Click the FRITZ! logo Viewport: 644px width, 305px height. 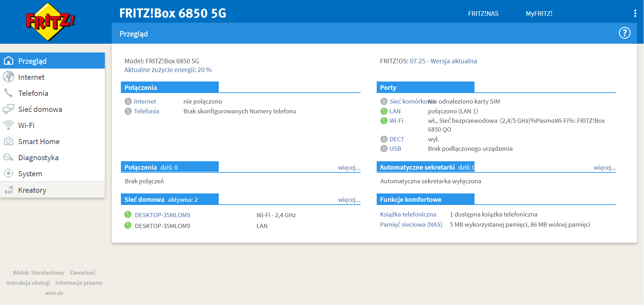[50, 22]
